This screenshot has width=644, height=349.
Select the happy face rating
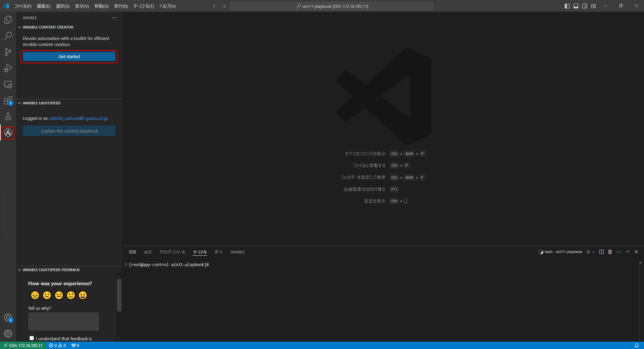[71, 295]
